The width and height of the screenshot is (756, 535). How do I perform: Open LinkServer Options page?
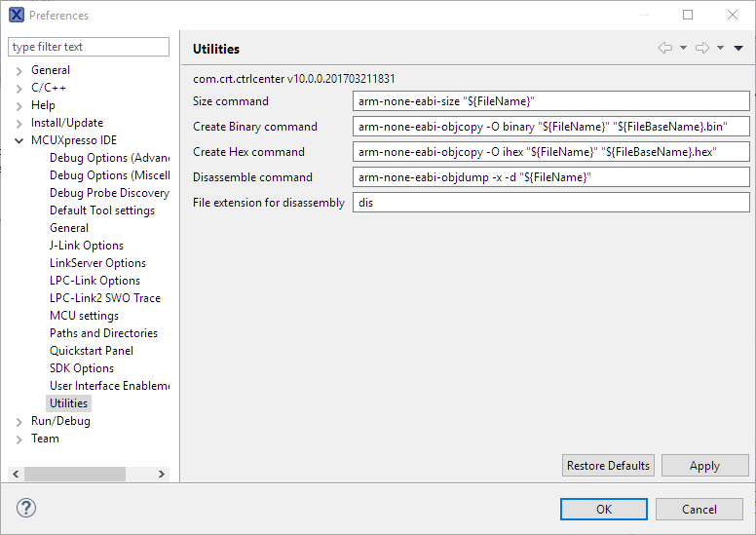pos(97,263)
